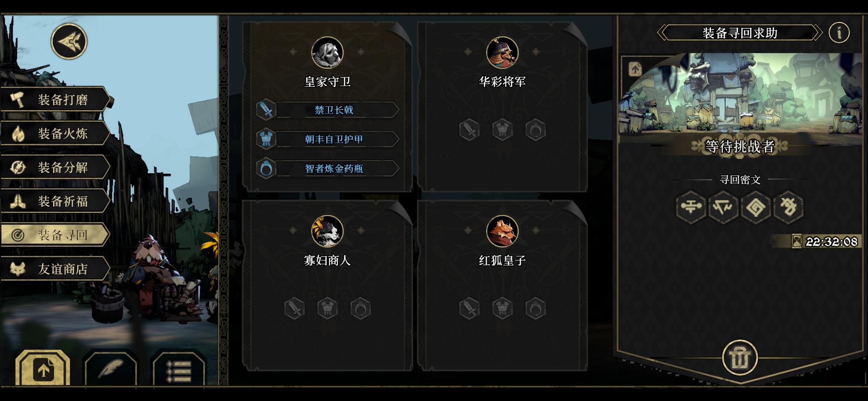Open the info icon beside 装备寻回求助

click(839, 33)
